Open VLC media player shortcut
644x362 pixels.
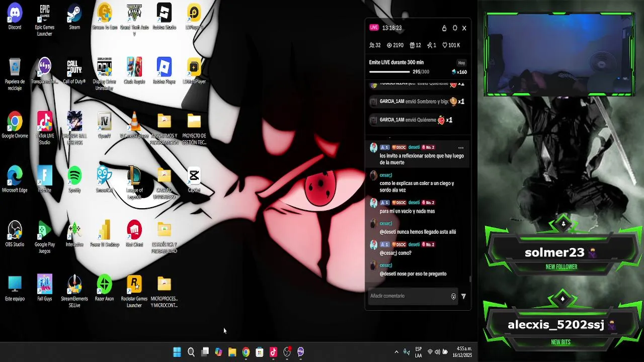coord(134,126)
